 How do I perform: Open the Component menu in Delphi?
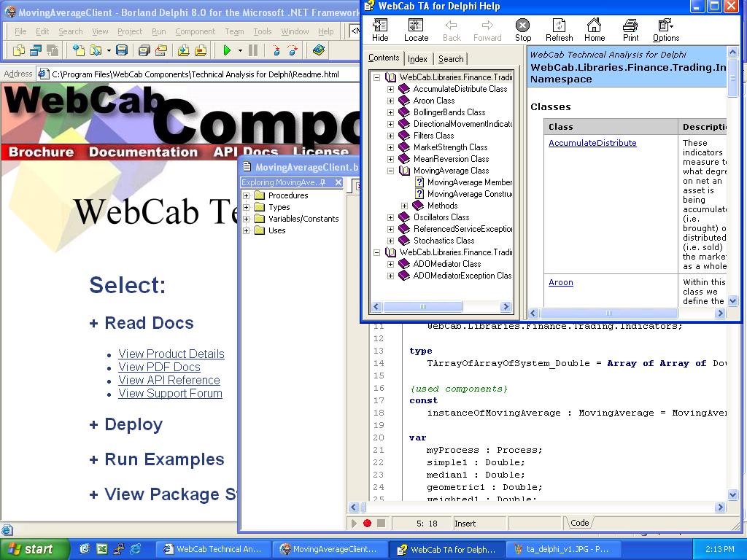[196, 31]
